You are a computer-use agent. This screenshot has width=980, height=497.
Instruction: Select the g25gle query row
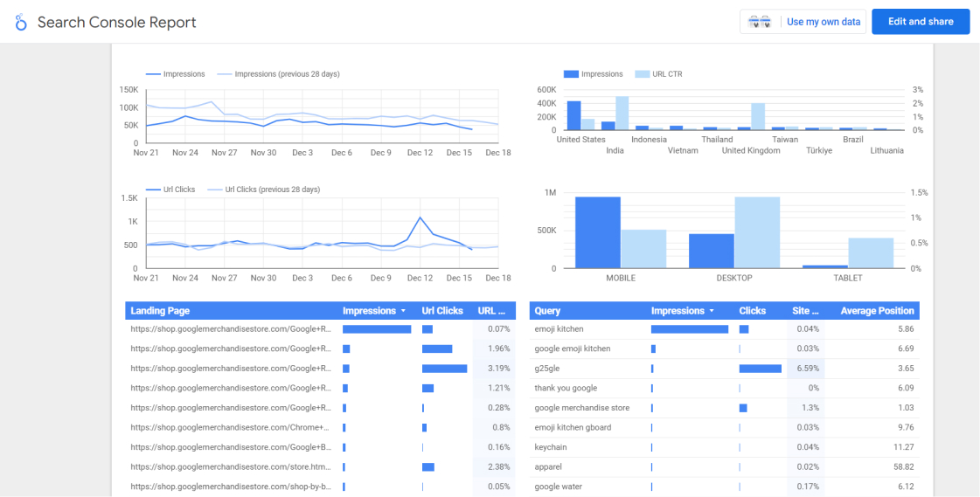click(725, 369)
